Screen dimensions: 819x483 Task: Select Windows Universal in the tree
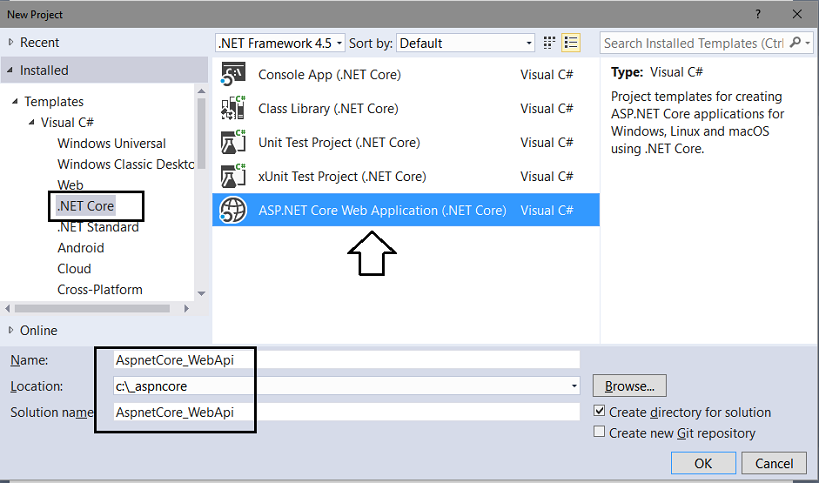[111, 143]
